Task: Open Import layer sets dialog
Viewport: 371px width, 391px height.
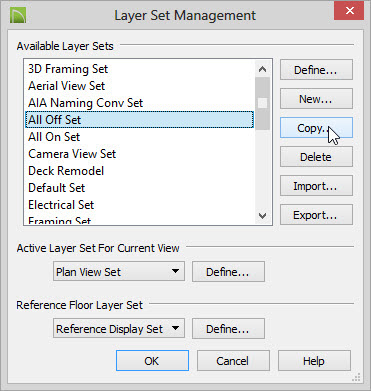Action: click(x=316, y=186)
